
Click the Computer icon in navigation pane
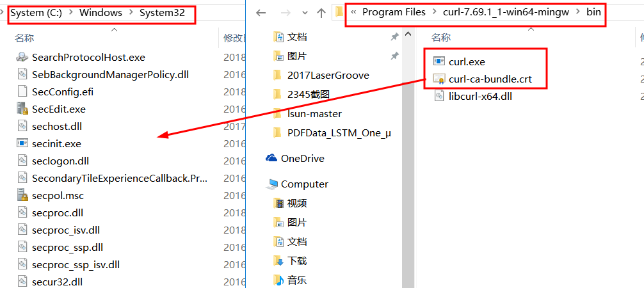coord(271,184)
